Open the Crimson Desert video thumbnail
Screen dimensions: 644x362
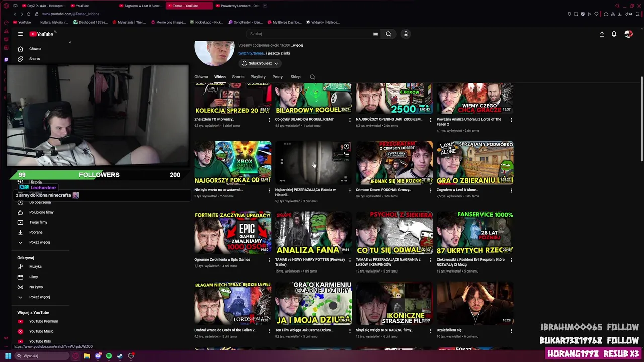point(394,162)
